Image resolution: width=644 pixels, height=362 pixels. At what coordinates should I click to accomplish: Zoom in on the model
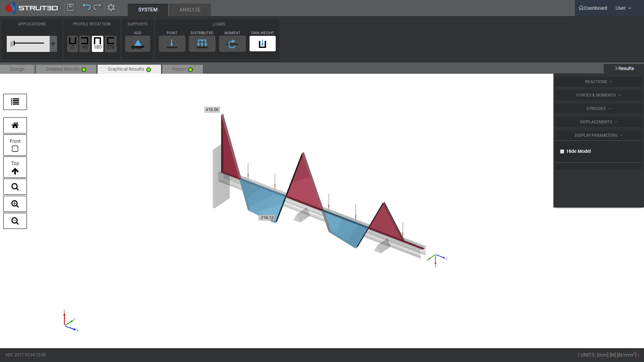pyautogui.click(x=15, y=204)
